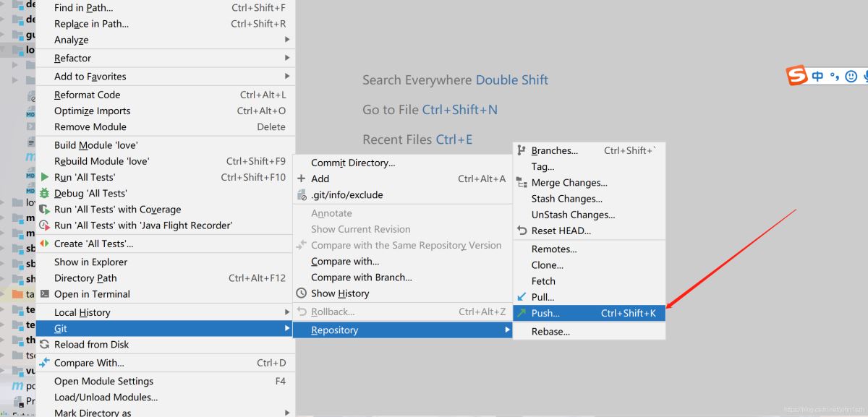Choose Rebase in the Repository submenu
Screen dimensions: 868x417
(550, 332)
